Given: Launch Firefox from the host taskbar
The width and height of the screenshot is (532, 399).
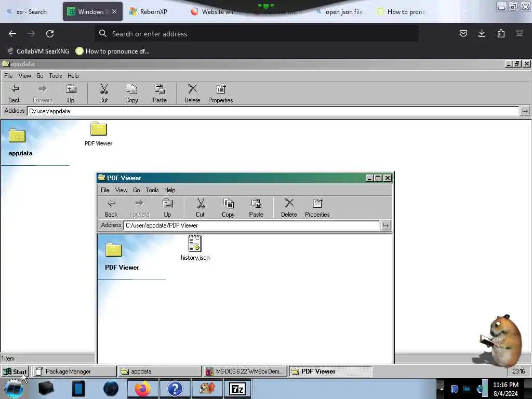Looking at the screenshot, I should pos(142,389).
